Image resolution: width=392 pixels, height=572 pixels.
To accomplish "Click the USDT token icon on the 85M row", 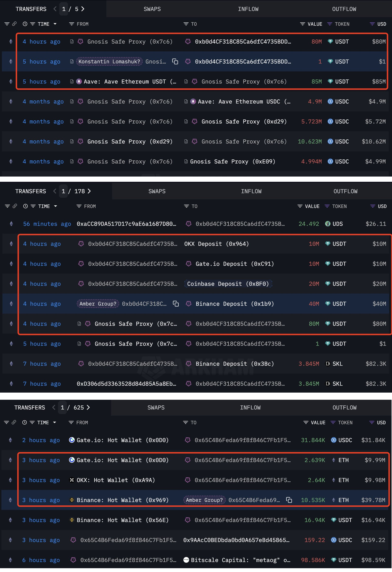I will click(x=330, y=81).
